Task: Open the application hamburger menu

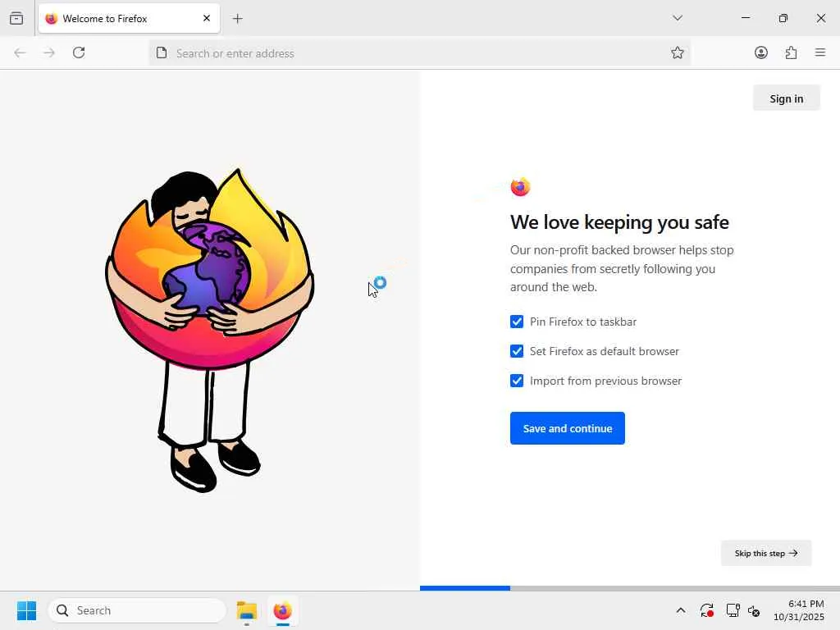Action: [820, 52]
